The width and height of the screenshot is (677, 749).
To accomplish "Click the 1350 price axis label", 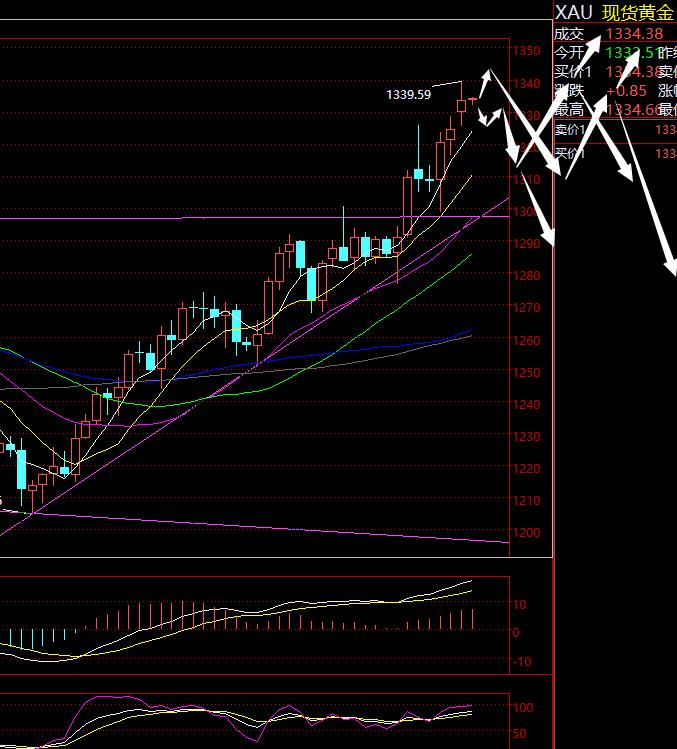I will [527, 51].
